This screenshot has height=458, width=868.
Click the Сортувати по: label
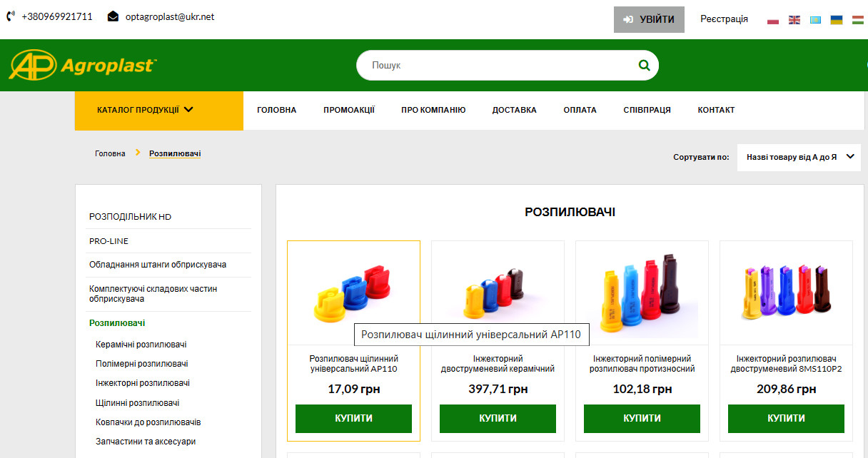click(x=701, y=157)
